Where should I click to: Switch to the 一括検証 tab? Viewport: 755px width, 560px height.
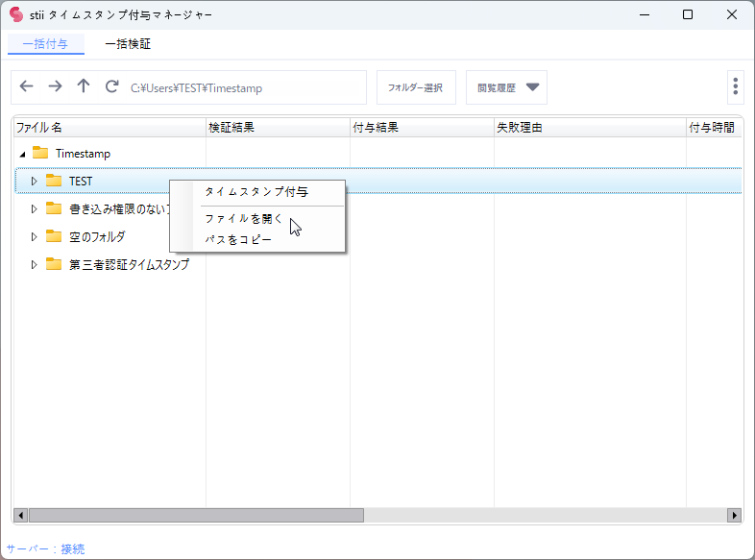128,44
